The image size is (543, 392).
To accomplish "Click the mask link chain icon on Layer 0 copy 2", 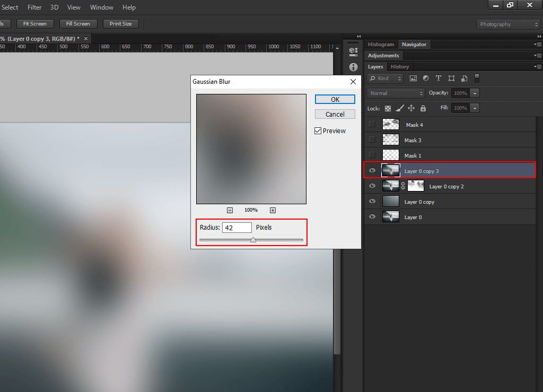I will (403, 186).
